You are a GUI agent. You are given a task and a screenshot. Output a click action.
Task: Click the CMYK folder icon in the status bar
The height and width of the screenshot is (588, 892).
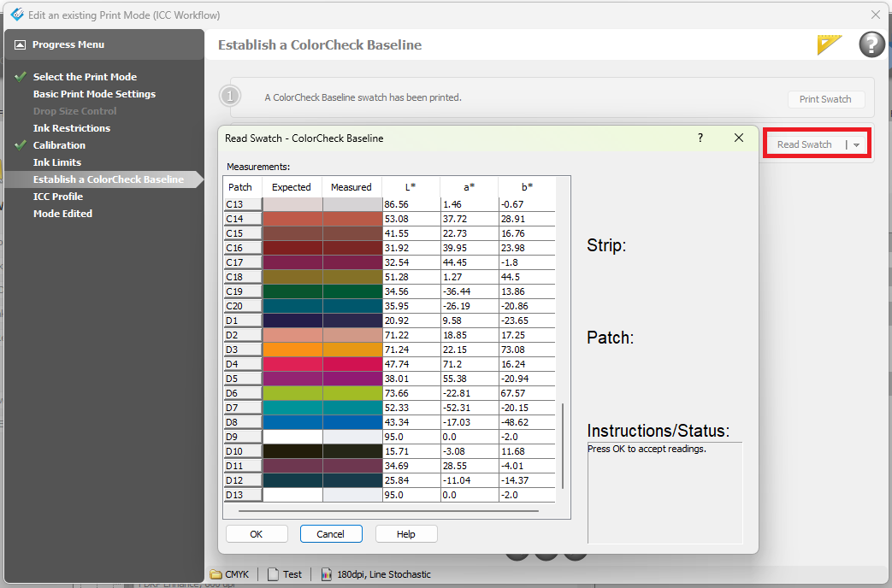point(217,573)
